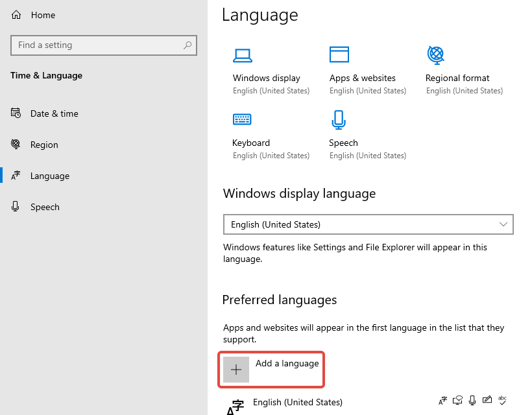This screenshot has height=415, width=532.
Task: Click the text-to-speech feature icon for English
Action: [x=457, y=401]
